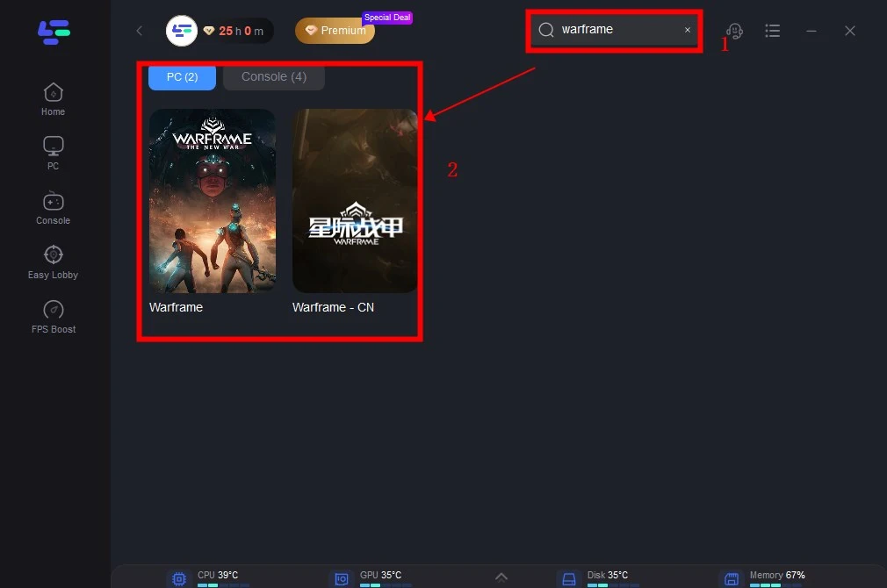The height and width of the screenshot is (588, 887).
Task: Click the LagoFast logo in sidebar
Action: pyautogui.click(x=54, y=32)
